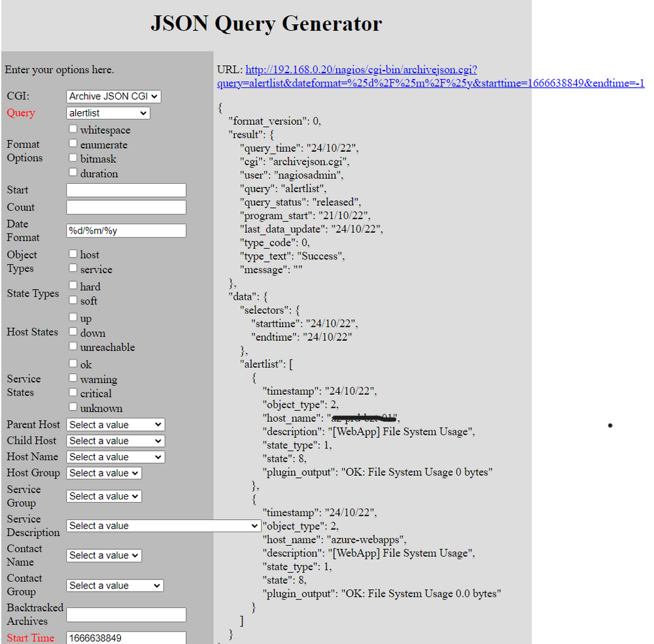The image size is (654, 644).
Task: Select the hard state type
Action: tap(73, 286)
